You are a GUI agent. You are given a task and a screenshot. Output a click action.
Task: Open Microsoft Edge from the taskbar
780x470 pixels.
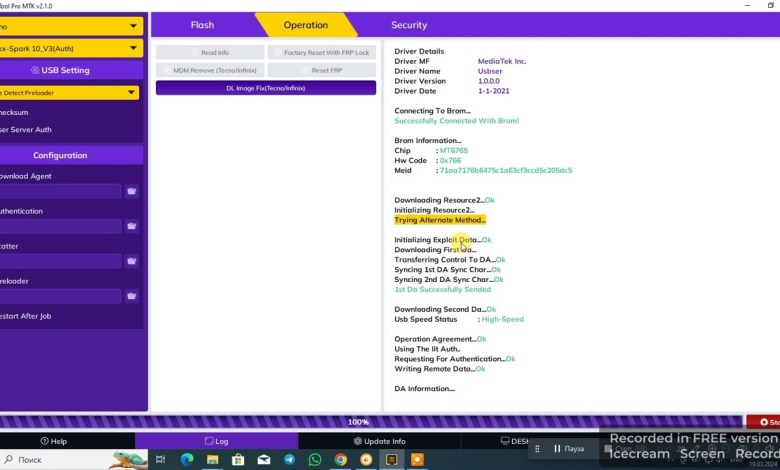(x=186, y=460)
